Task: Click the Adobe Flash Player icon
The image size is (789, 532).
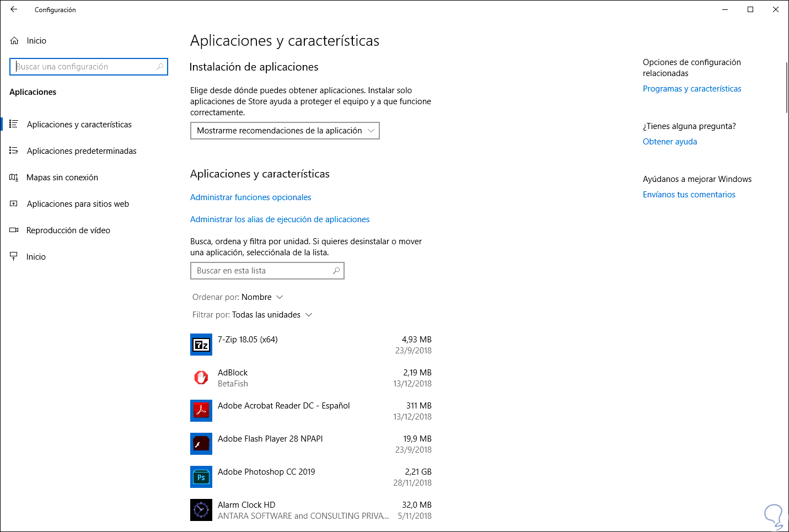Action: tap(201, 444)
